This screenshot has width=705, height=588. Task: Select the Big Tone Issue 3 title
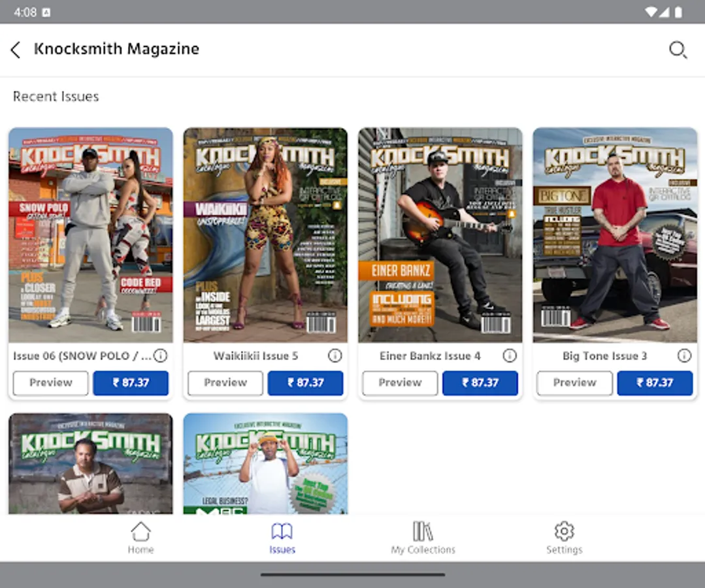click(x=605, y=356)
